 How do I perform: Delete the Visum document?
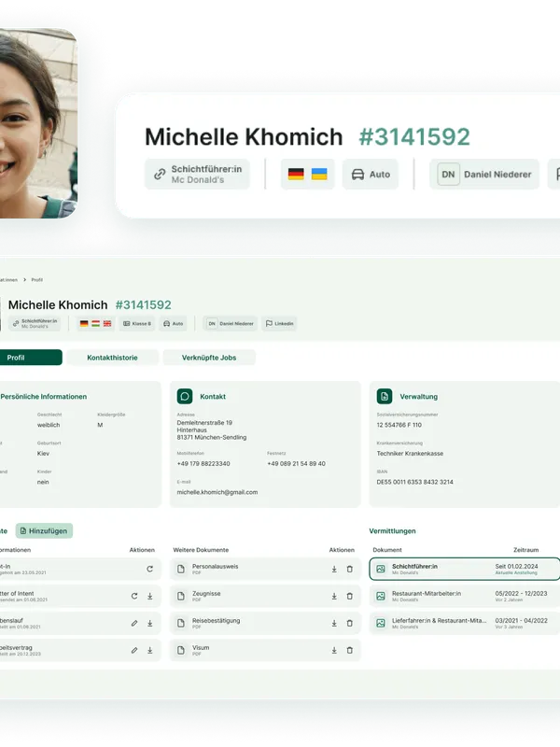click(349, 650)
